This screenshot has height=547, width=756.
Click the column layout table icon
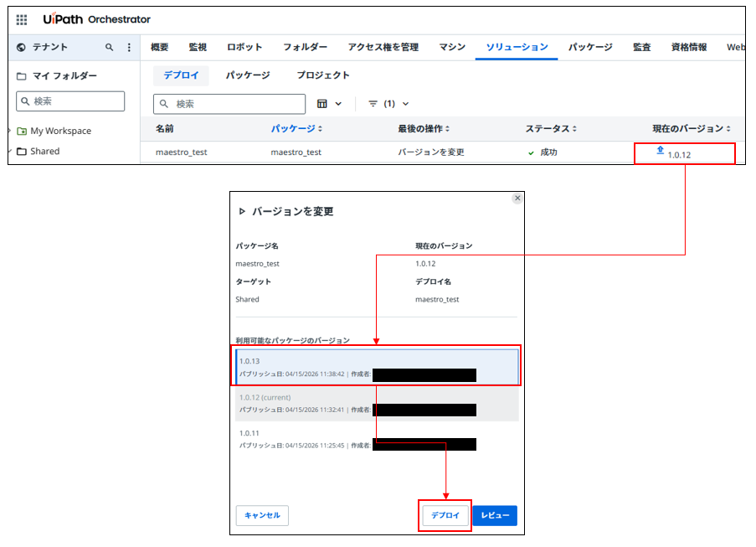coord(322,104)
